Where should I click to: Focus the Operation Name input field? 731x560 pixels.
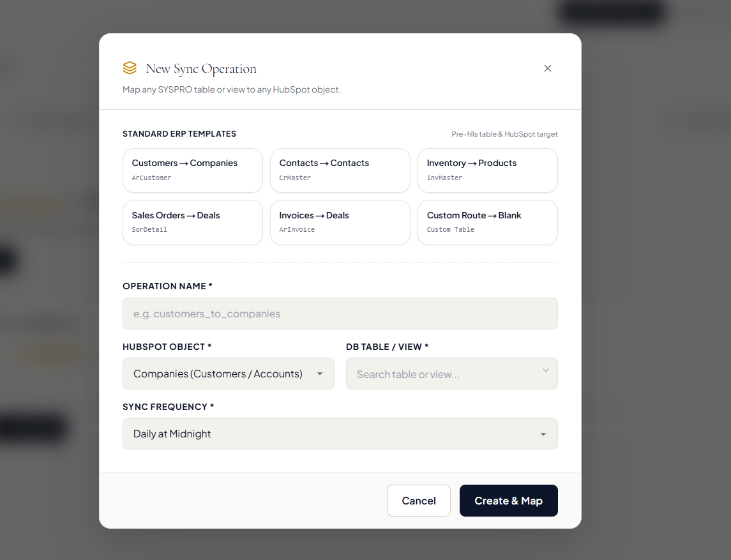(340, 314)
